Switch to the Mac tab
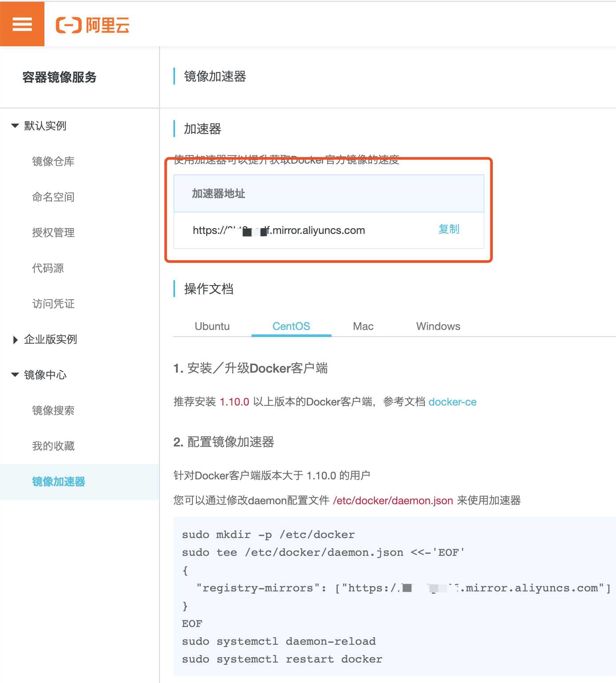Viewport: 616px width, 683px height. click(363, 326)
